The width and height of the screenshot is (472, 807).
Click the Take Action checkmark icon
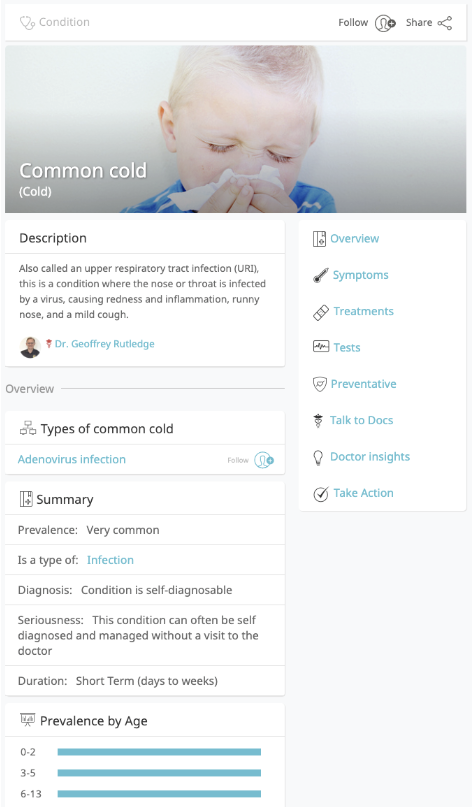[321, 494]
